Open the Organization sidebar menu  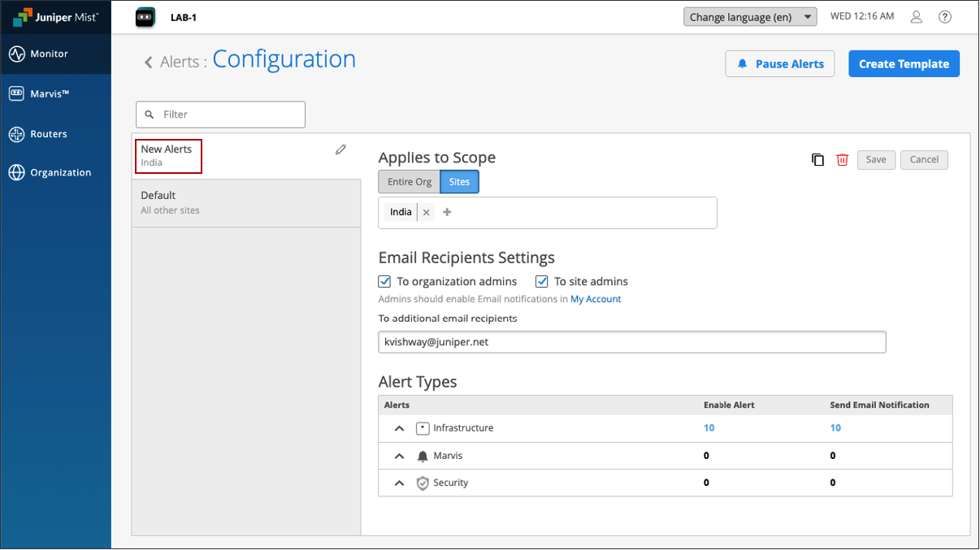60,173
